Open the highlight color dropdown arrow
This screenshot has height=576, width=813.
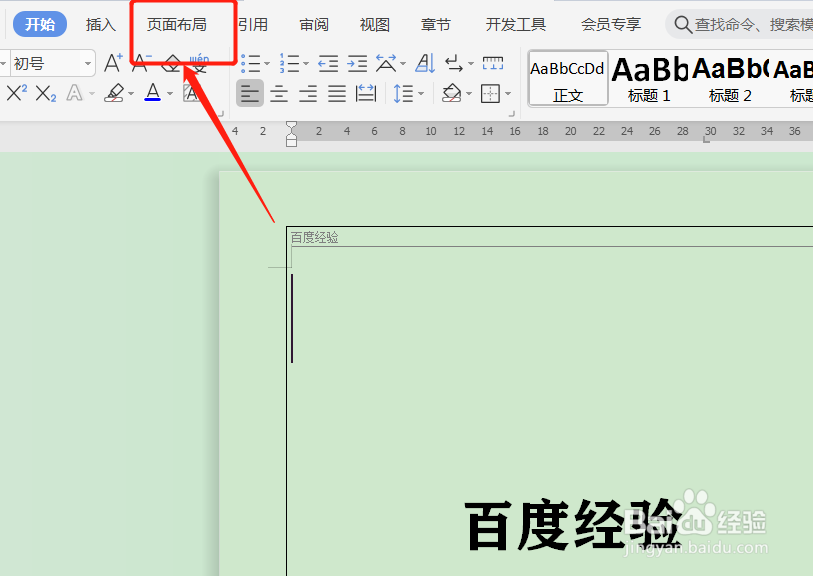click(131, 94)
